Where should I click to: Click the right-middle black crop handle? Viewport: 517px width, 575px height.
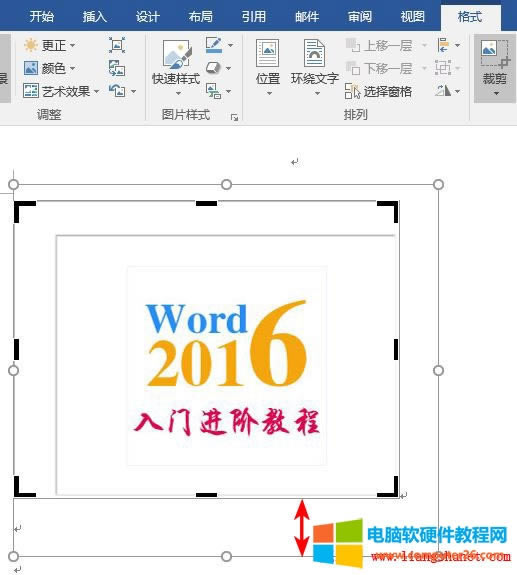396,349
